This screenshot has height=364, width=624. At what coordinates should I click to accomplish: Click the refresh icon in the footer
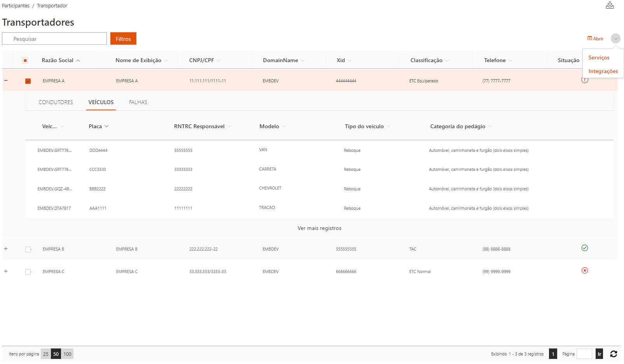614,354
